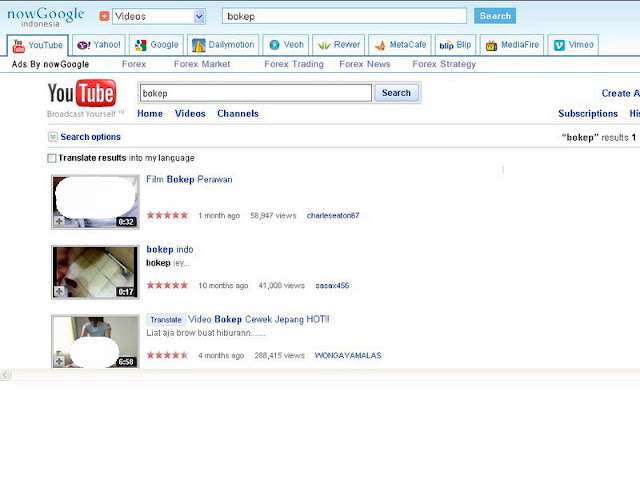Open the Videos category dropdown
This screenshot has height=480, width=640.
click(159, 16)
